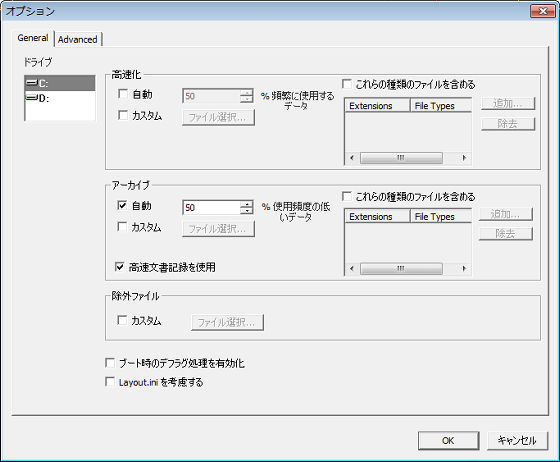Click the アーカイブ percentage field showing 50
The height and width of the screenshot is (462, 560).
(211, 207)
